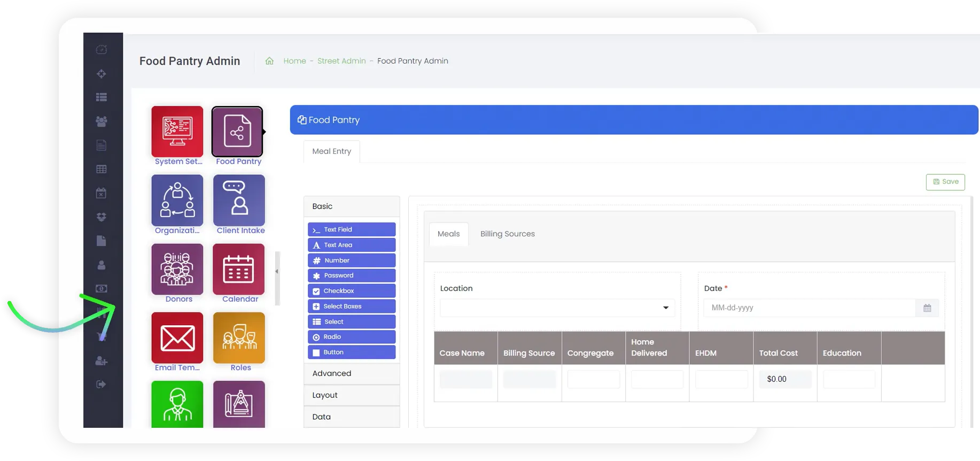Screen dimensions: 980x461
Task: Open the Location dropdown
Action: pos(557,308)
